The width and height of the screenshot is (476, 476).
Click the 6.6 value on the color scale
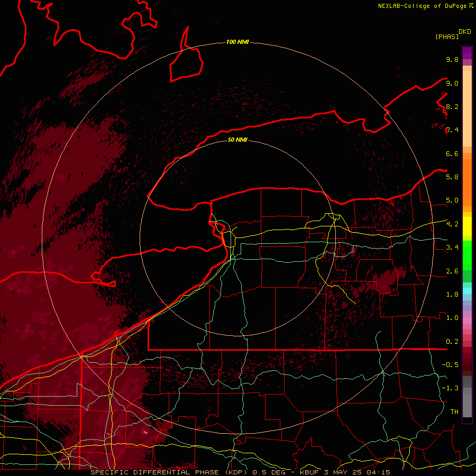[452, 153]
